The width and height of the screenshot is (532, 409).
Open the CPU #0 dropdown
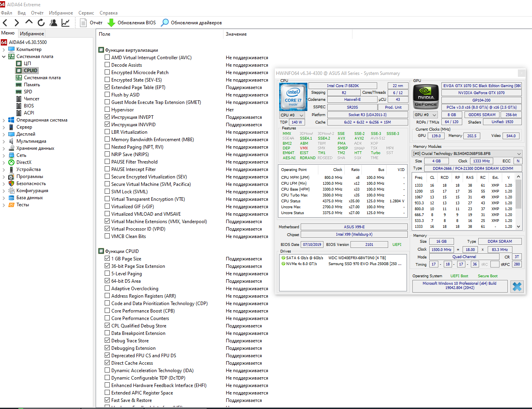click(292, 115)
